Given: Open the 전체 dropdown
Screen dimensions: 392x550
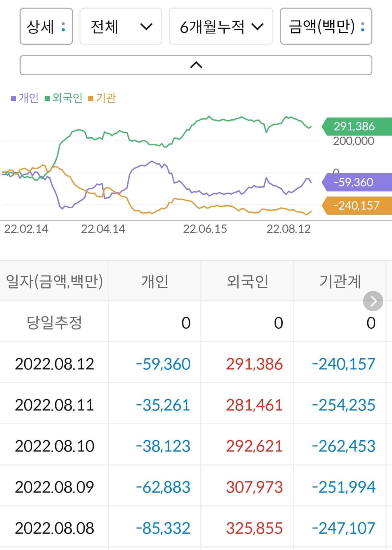Looking at the screenshot, I should click(121, 27).
